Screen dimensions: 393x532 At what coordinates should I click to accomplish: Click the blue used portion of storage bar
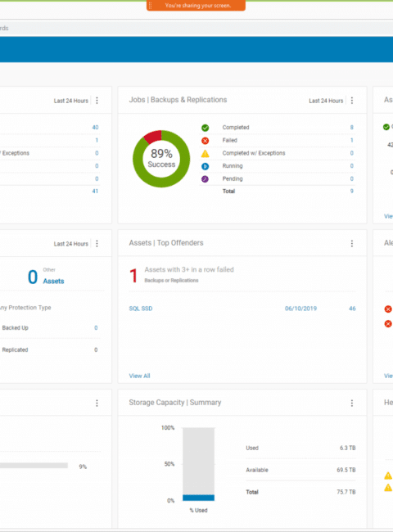click(x=198, y=498)
